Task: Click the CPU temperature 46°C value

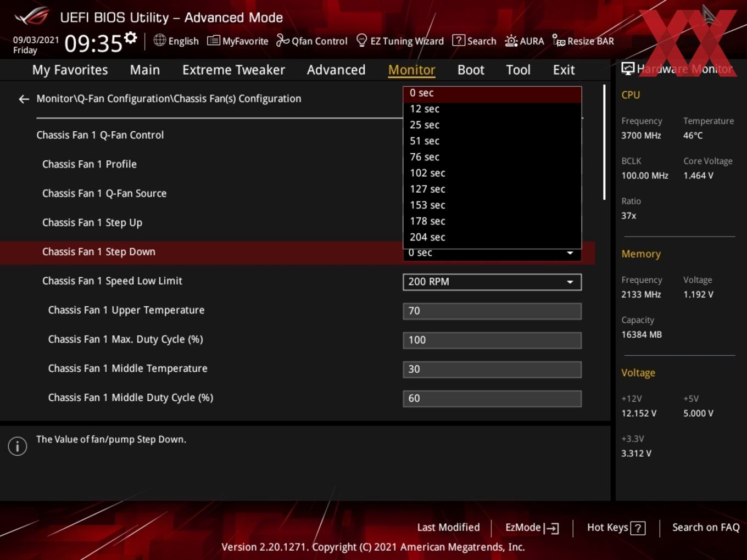Action: point(693,135)
